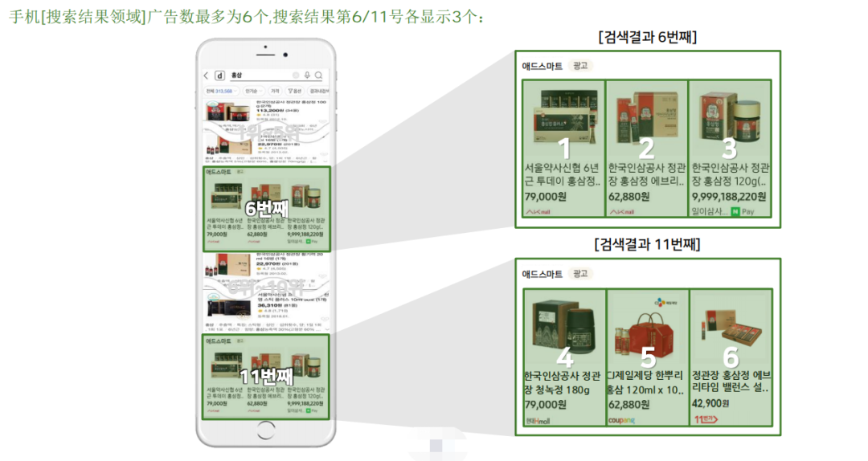Click the 62,880원 price under CJ제일제당 한뿌리
The image size is (868, 461).
[628, 405]
